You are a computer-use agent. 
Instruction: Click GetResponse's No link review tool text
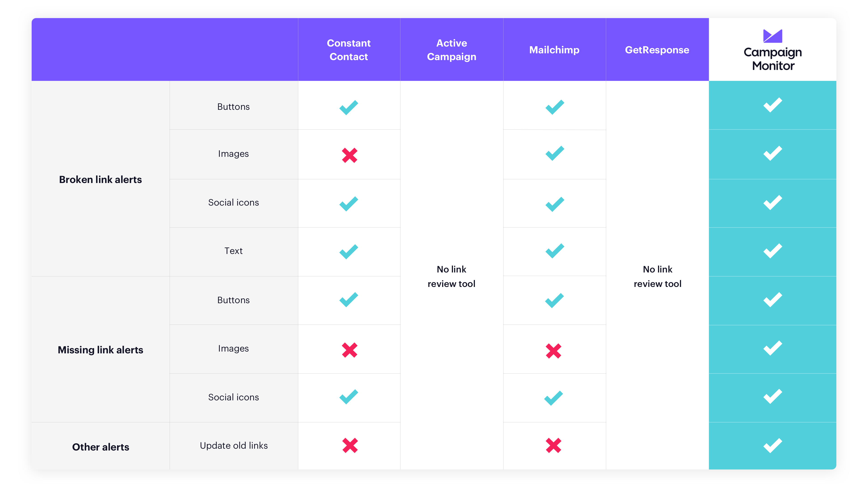(657, 277)
